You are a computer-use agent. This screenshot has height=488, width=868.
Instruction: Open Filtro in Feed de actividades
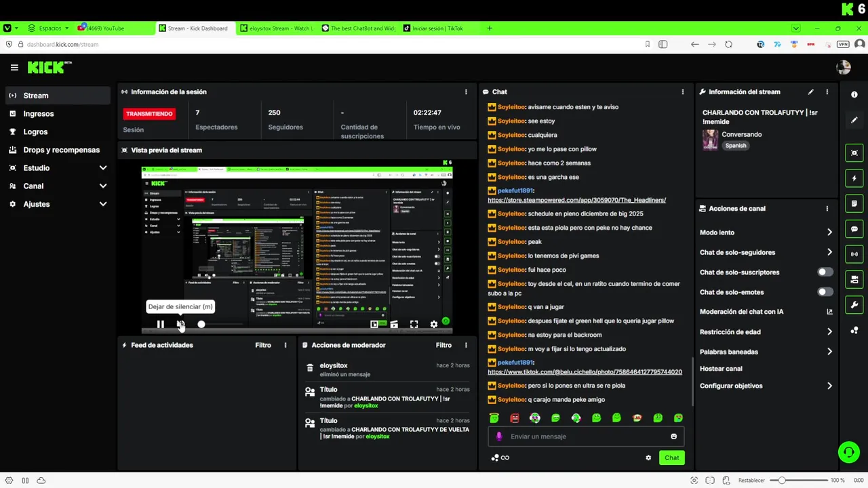[x=263, y=345]
